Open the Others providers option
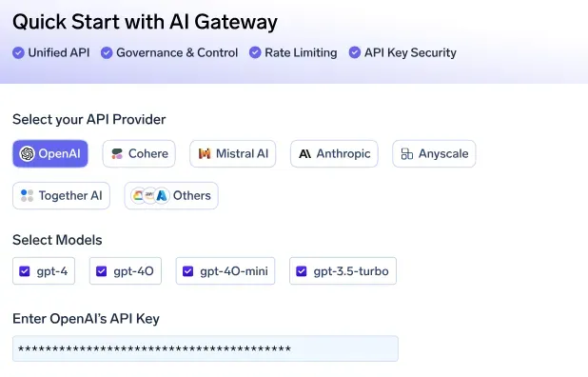588x377 pixels. [x=171, y=195]
